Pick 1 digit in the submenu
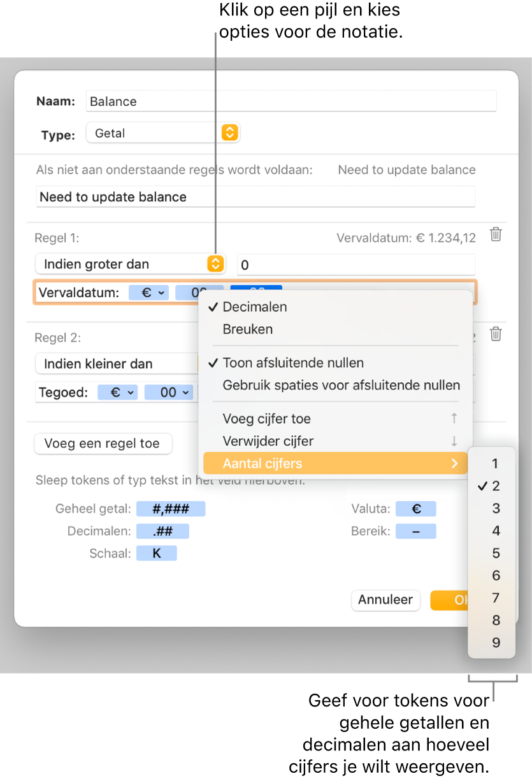The width and height of the screenshot is (532, 783). tap(495, 464)
